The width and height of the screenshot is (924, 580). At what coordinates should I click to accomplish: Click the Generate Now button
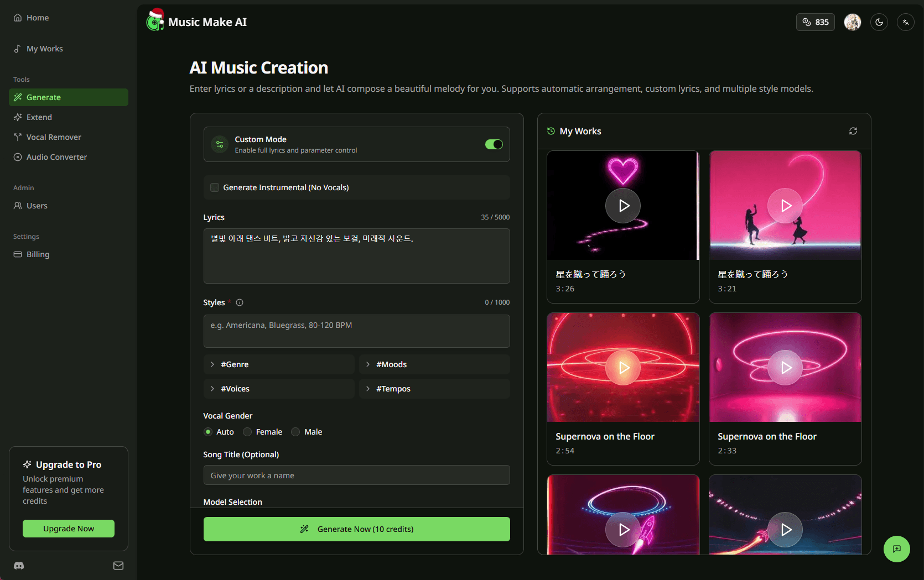[356, 529]
